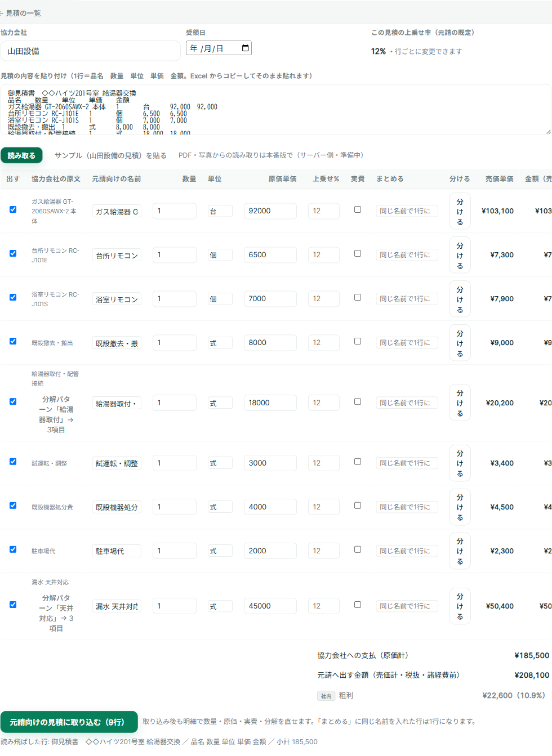Viewport: 552px width, 756px height.
Task: Uncheck 出す for 給湯器取付 row
Action: (13, 401)
